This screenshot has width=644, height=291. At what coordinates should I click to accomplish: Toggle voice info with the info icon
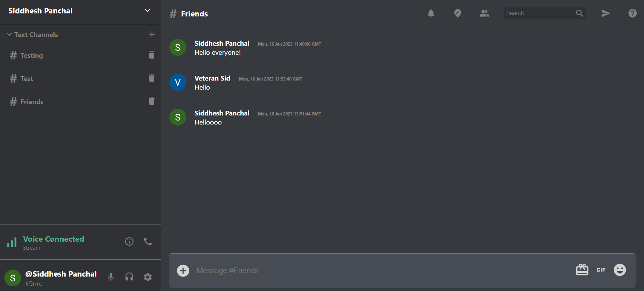pyautogui.click(x=129, y=241)
